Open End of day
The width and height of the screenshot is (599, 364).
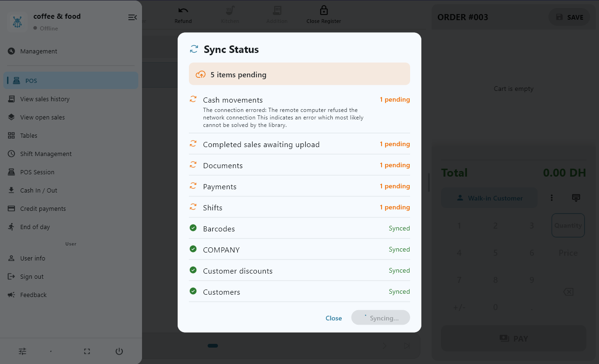(71, 227)
